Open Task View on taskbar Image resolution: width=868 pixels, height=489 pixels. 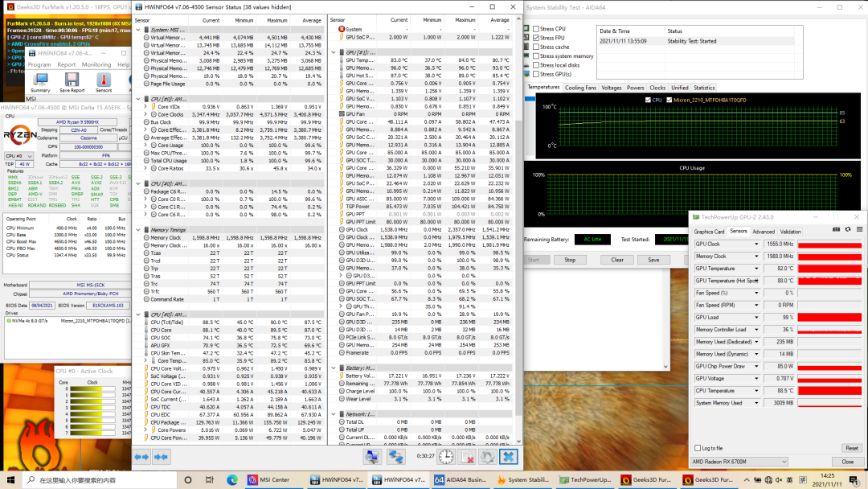(209, 479)
